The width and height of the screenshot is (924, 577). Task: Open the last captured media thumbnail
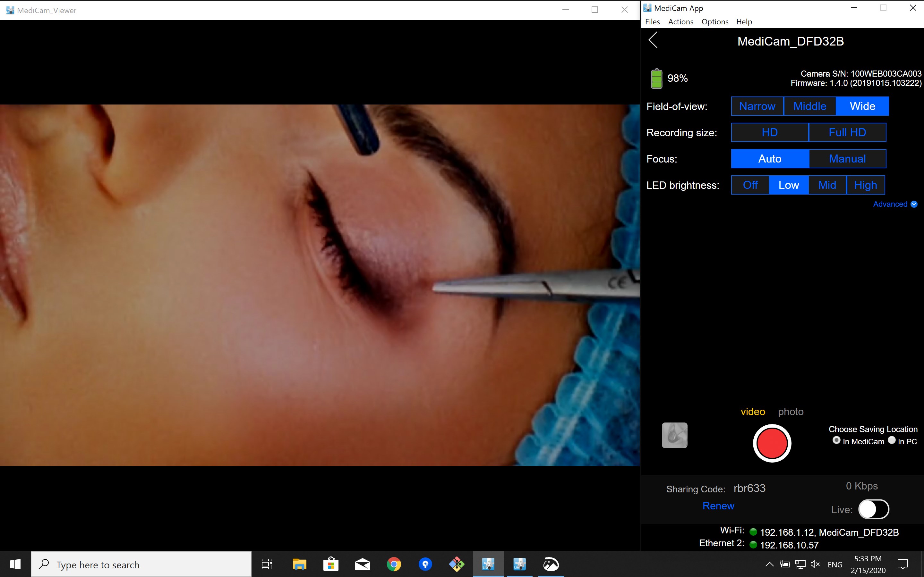click(x=674, y=435)
